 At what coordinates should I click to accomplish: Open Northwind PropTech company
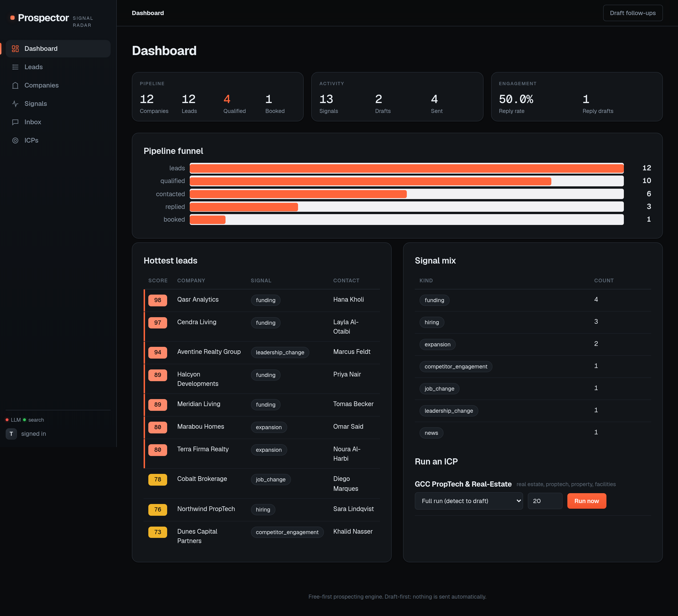[x=206, y=509]
